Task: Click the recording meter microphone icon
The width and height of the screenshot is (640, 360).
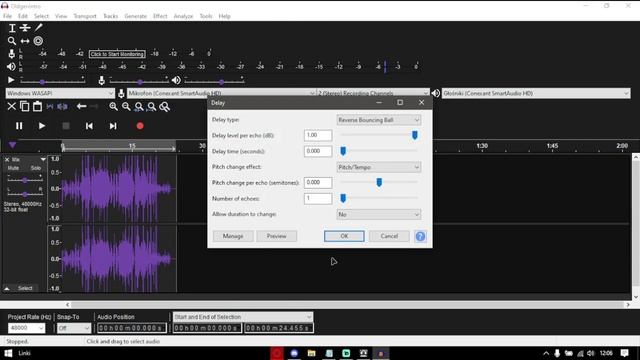Action: 12,53
